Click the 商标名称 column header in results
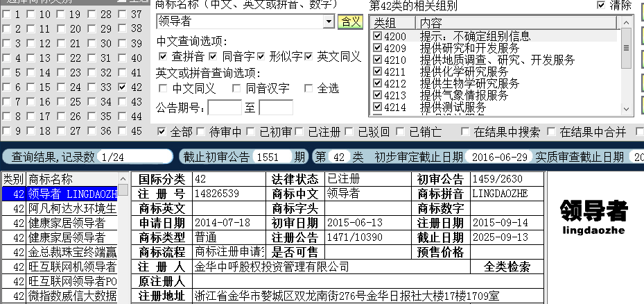Viewport: 644px width, 304px height. [72, 179]
